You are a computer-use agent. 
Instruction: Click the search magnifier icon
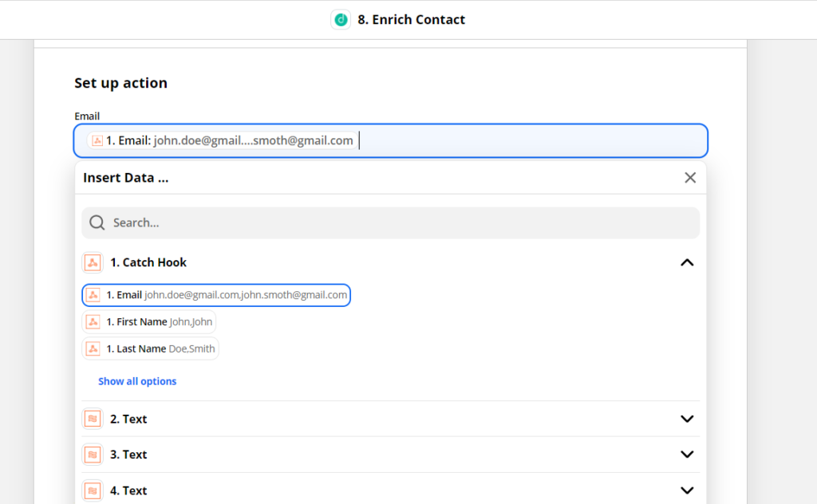[97, 222]
